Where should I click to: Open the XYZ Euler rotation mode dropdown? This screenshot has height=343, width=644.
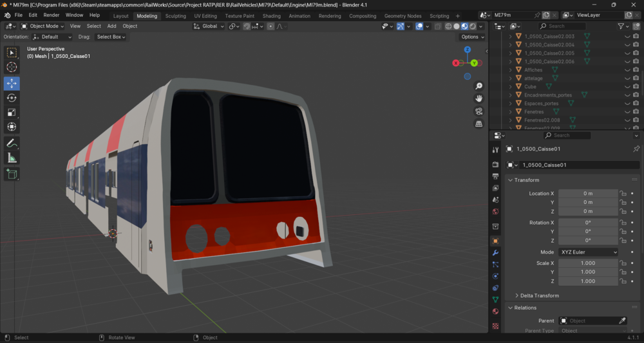pyautogui.click(x=588, y=252)
